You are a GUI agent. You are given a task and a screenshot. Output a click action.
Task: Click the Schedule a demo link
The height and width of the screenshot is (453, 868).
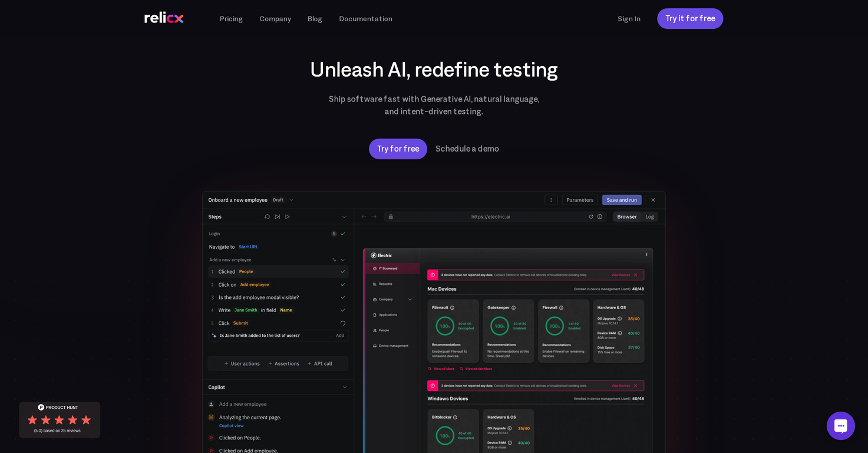(x=467, y=149)
